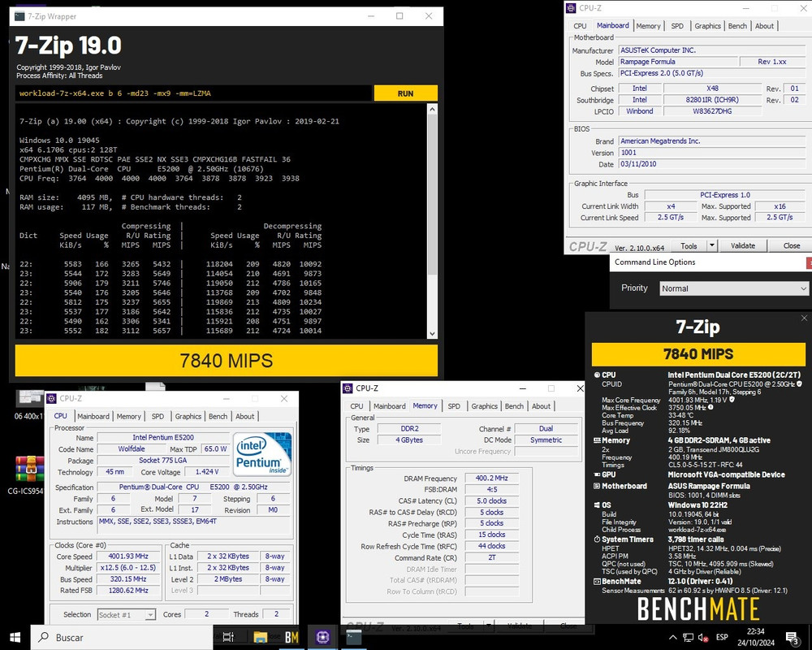Viewport: 812px width, 650px height.
Task: Select CPU tab in DDR2 timings CPU-Z window
Action: 356,406
